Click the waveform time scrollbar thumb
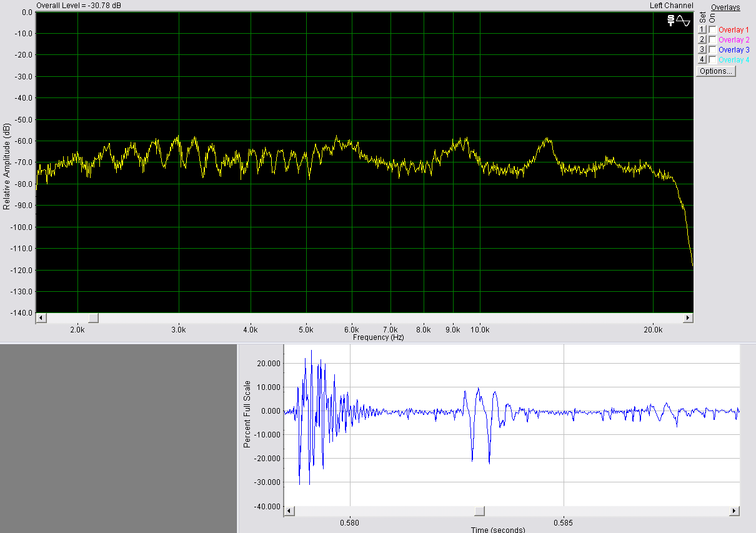Screen dimensions: 756x533 click(x=479, y=511)
